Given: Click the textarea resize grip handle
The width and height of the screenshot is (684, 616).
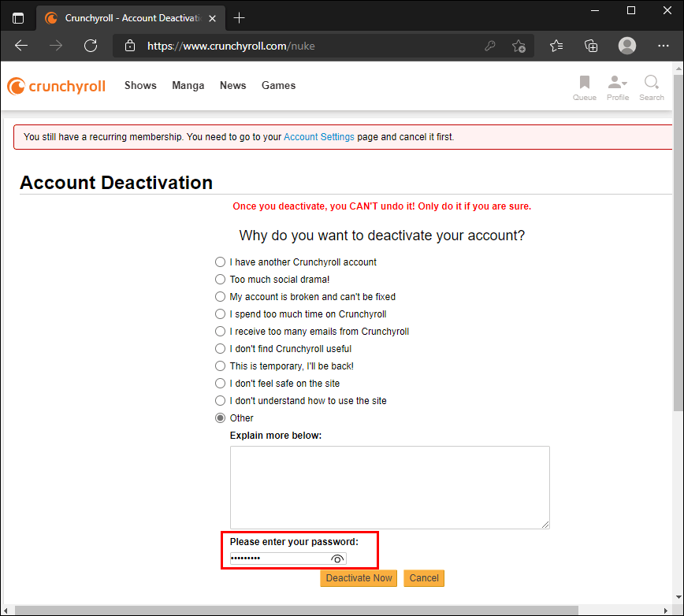Looking at the screenshot, I should pos(545,525).
